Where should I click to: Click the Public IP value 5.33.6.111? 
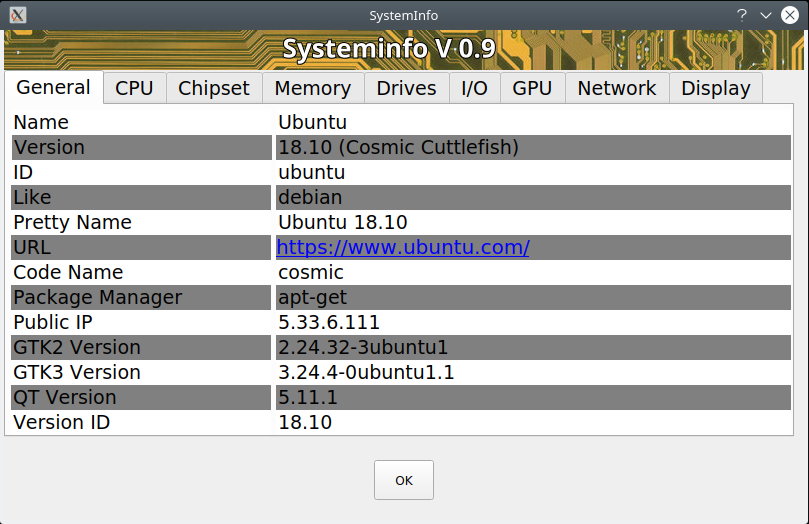[x=328, y=322]
